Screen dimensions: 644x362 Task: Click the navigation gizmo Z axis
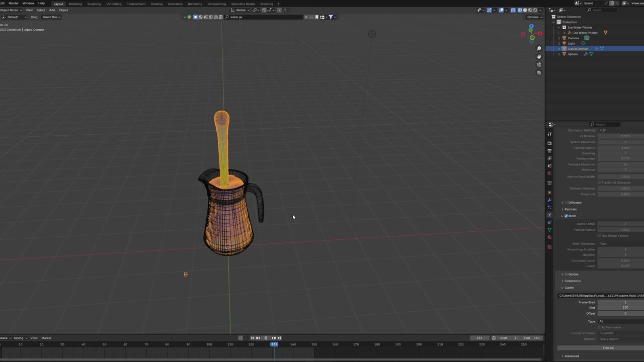point(531,26)
